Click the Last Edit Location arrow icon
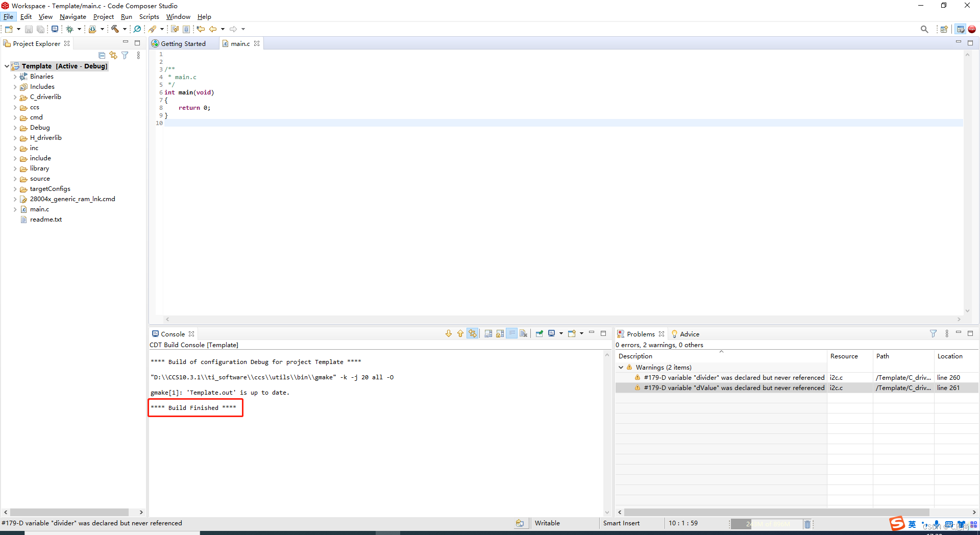The image size is (980, 535). [201, 29]
